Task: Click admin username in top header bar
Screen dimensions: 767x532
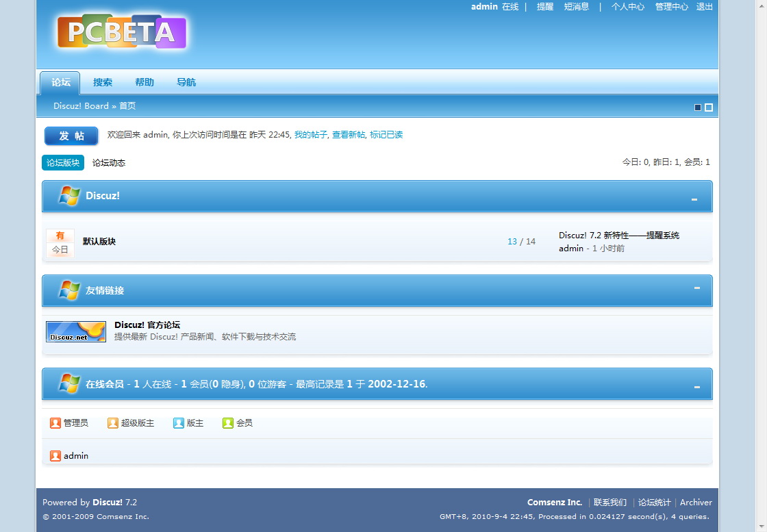Action: (484, 6)
